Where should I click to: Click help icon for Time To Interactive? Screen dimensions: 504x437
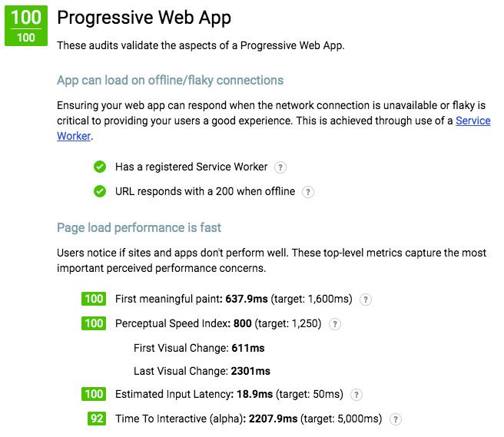396,419
